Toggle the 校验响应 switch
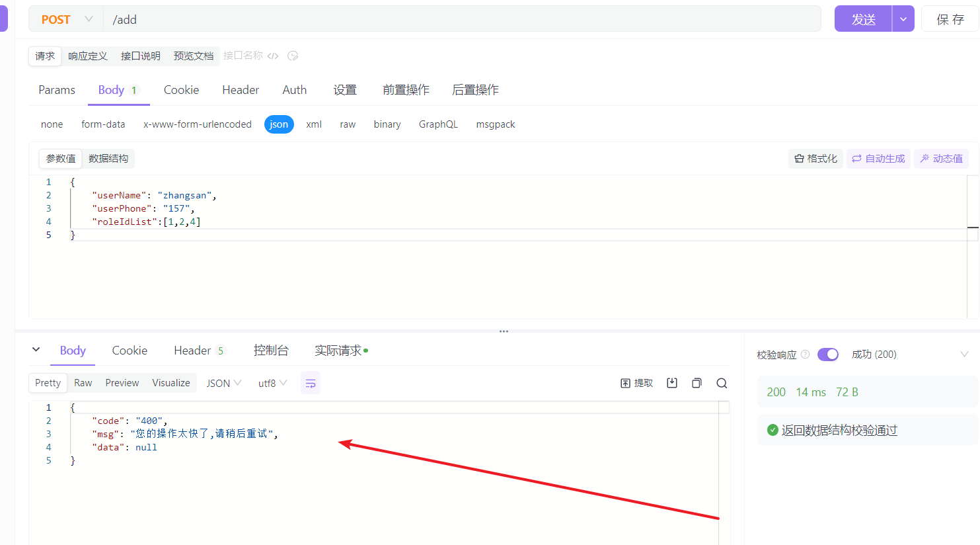 point(828,355)
